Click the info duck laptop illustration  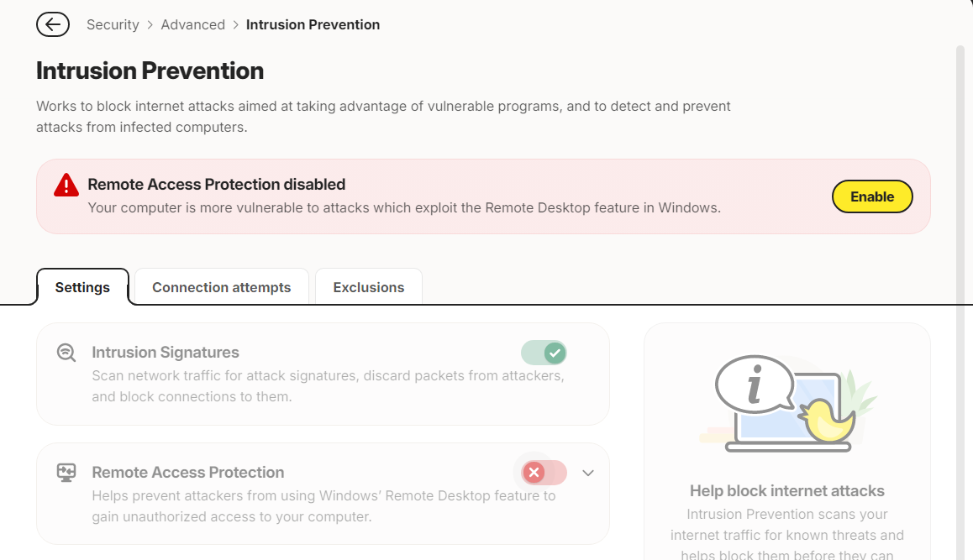click(x=787, y=403)
